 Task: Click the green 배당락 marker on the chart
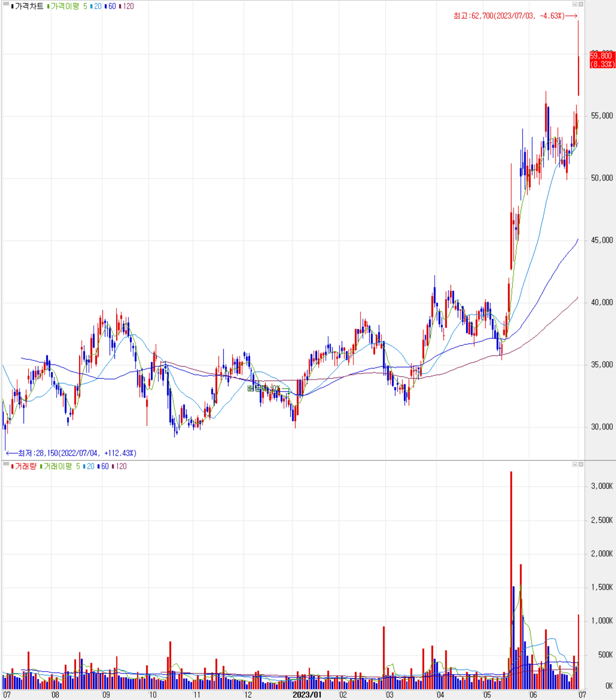268,389
